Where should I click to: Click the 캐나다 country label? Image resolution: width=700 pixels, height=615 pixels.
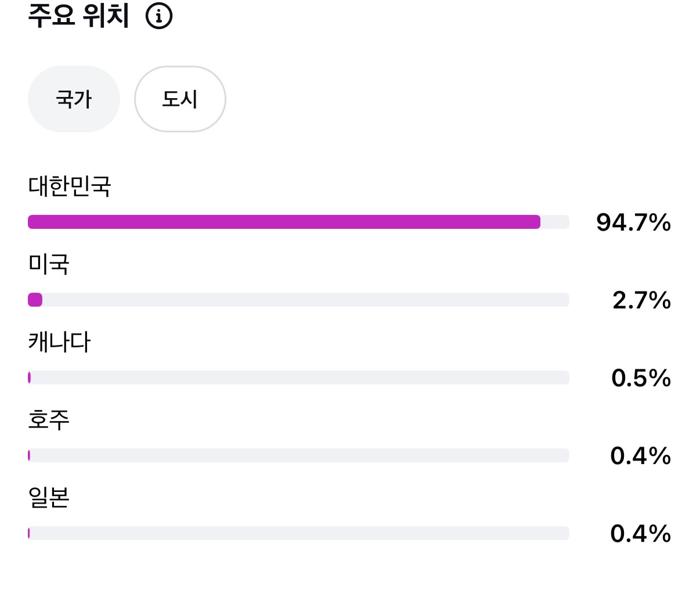tap(59, 342)
